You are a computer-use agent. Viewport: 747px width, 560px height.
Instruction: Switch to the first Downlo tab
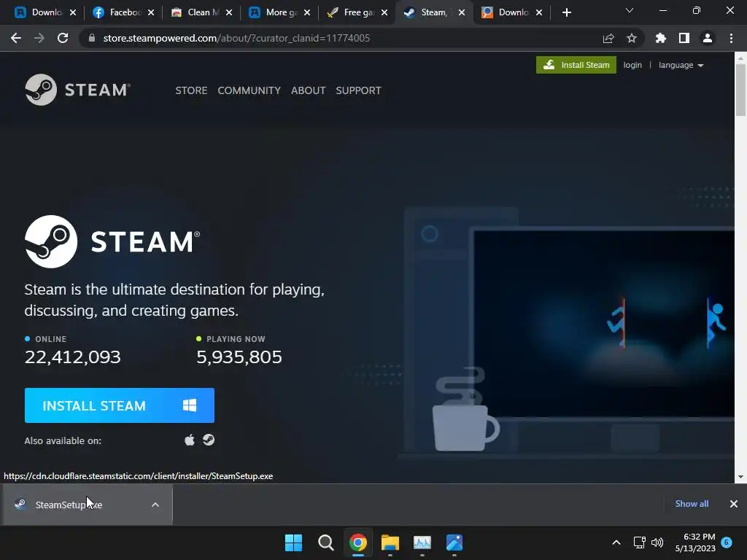pos(46,12)
